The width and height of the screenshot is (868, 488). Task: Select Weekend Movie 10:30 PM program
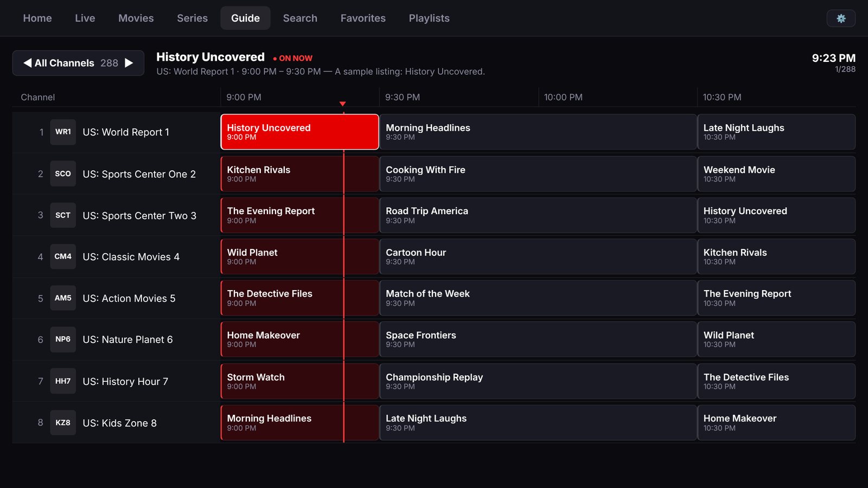(x=776, y=174)
